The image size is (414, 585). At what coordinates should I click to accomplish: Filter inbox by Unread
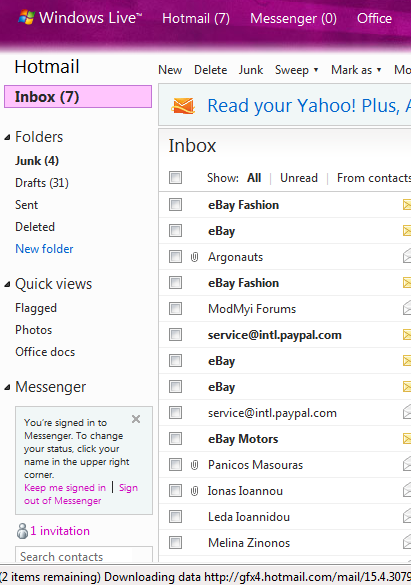point(299,178)
